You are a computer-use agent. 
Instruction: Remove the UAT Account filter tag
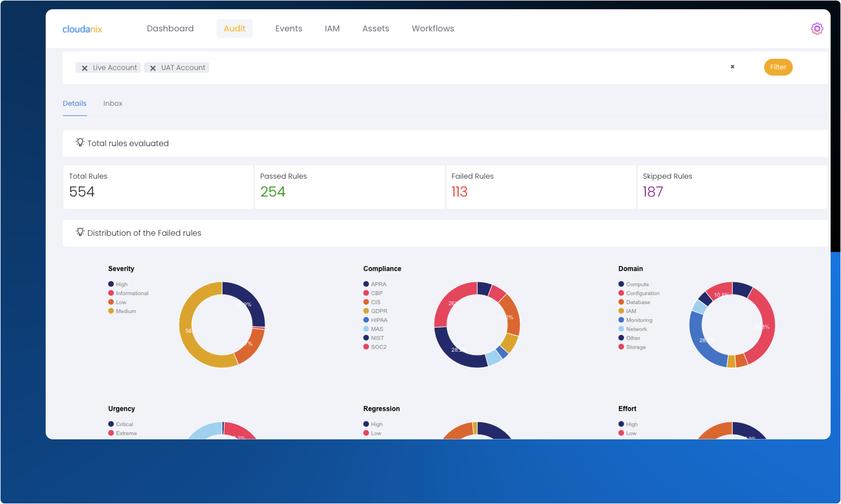coord(153,68)
